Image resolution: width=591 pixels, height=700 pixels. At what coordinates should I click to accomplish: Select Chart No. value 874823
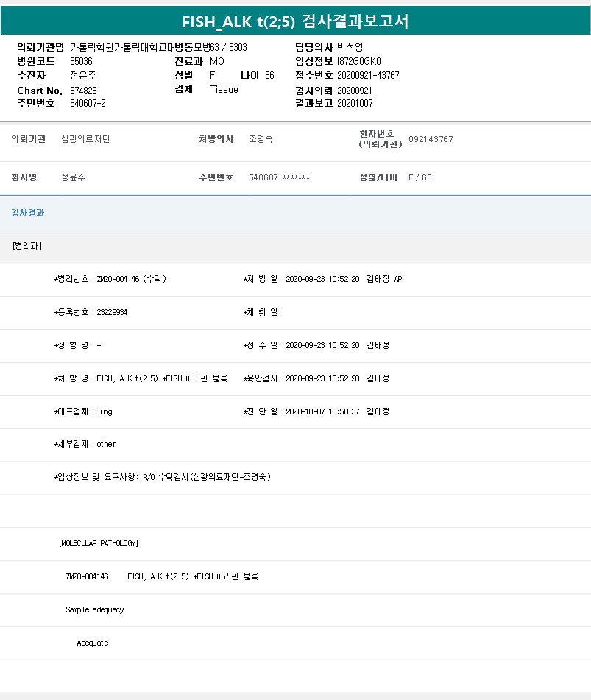83,90
